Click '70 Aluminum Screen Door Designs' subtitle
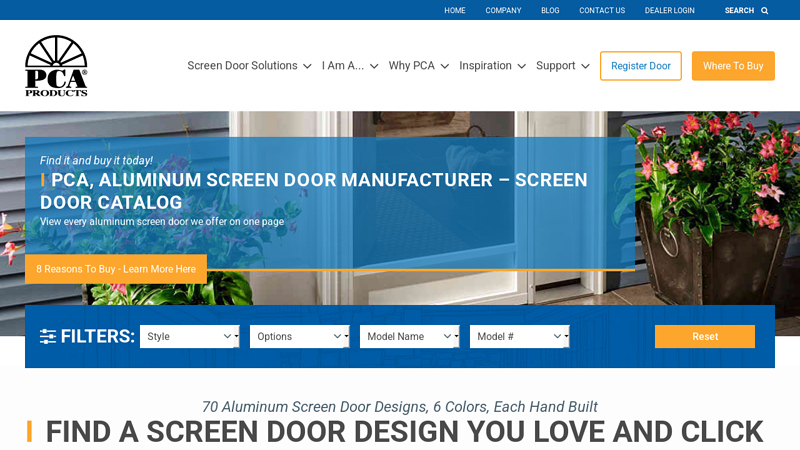The image size is (800, 450). click(399, 407)
